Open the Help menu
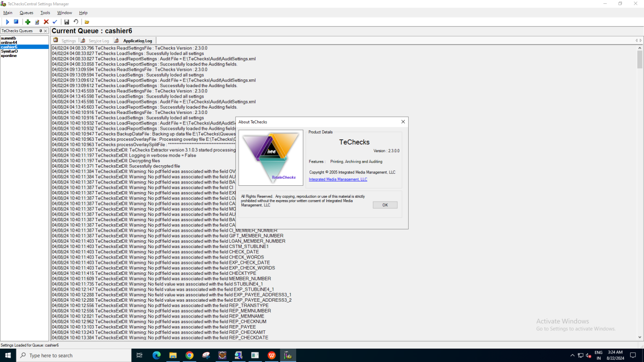The width and height of the screenshot is (644, 362). pos(83,13)
